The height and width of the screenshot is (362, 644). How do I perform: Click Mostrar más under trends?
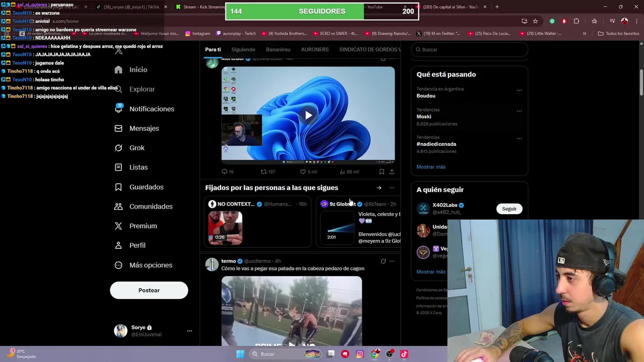pos(431,167)
